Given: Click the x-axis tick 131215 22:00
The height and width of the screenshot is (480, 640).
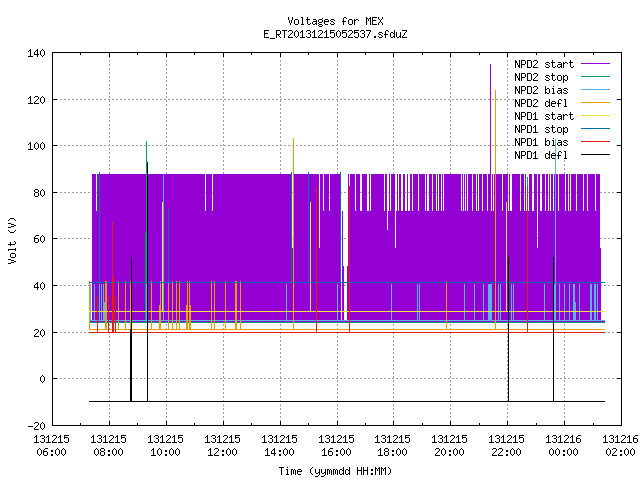Looking at the screenshot, I should click(507, 446).
